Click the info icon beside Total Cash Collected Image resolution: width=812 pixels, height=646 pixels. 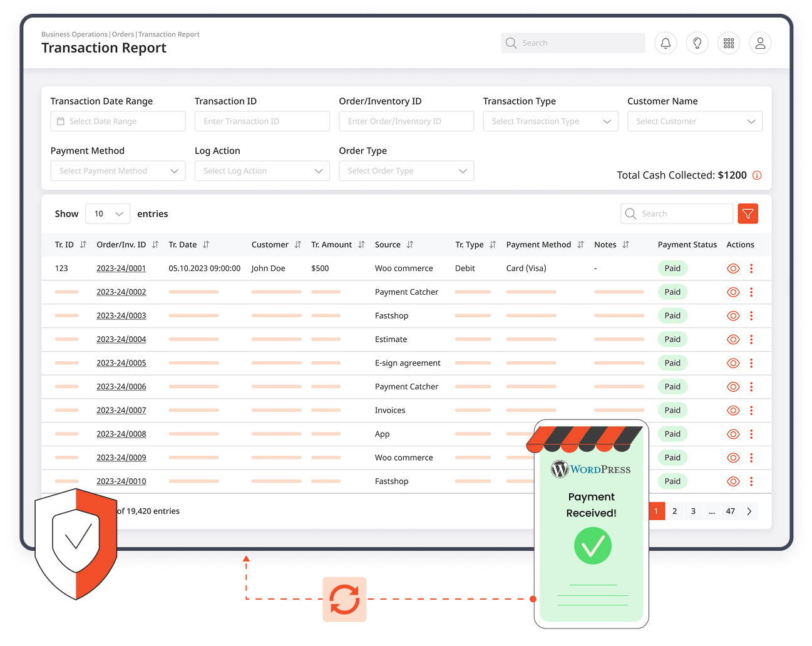coord(757,175)
